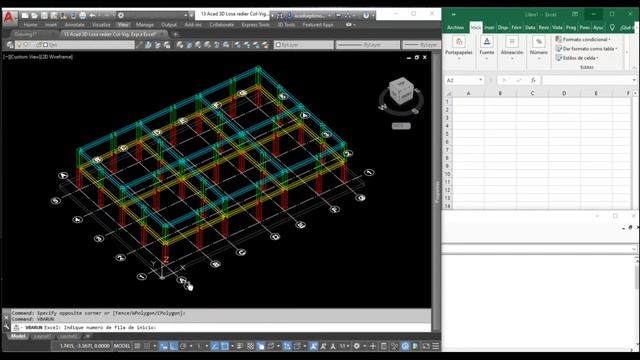Click the insert function fx icon in Excel
The image size is (640, 360).
(x=533, y=80)
